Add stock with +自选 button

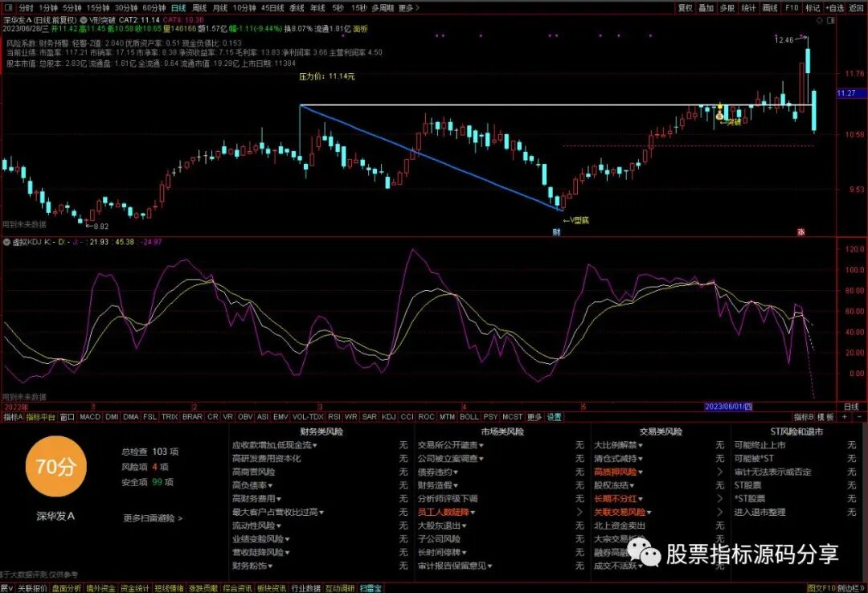point(834,8)
